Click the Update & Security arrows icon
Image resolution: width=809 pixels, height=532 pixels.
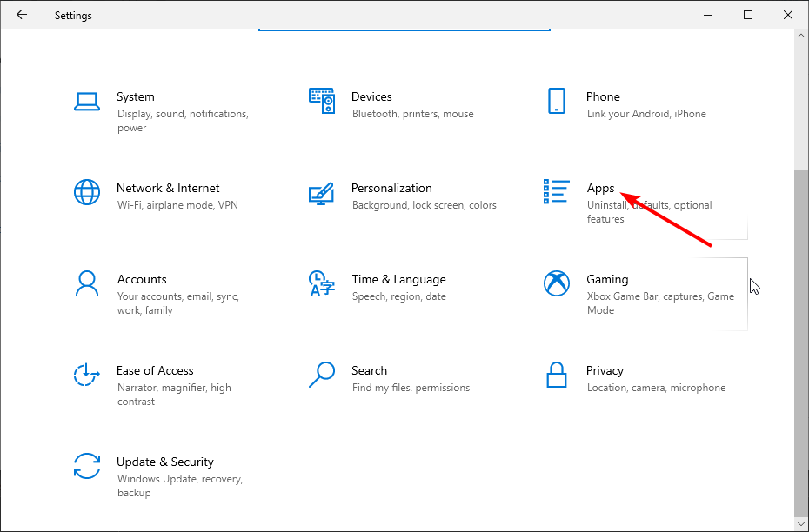point(87,466)
